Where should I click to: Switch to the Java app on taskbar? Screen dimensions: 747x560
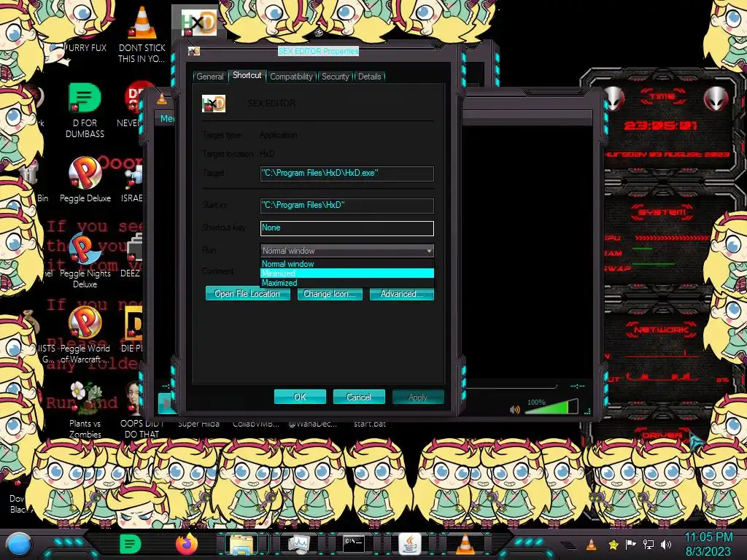coord(409,544)
